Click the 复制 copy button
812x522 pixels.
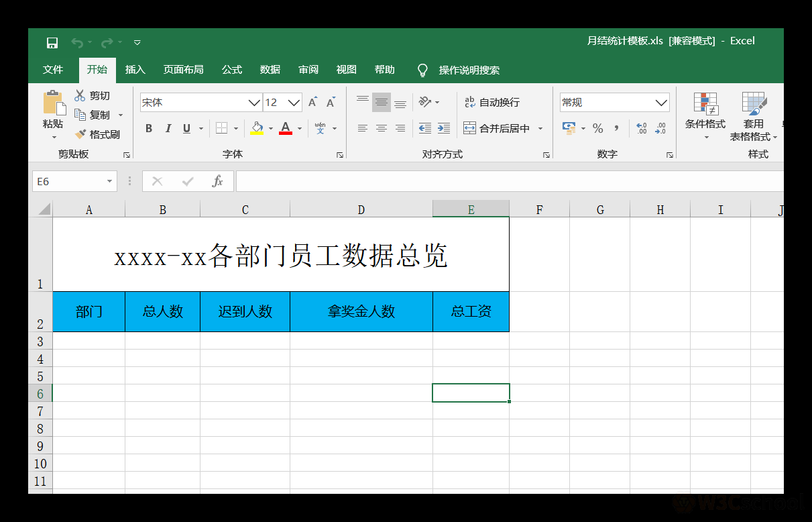click(x=93, y=115)
